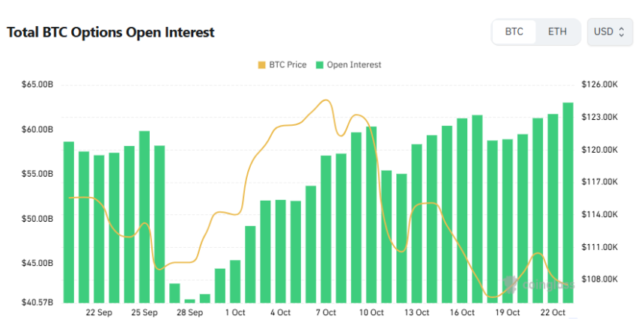Viewport: 644px width, 319px height.
Task: Click the yellow BTC Price legend swatch
Action: 261,65
